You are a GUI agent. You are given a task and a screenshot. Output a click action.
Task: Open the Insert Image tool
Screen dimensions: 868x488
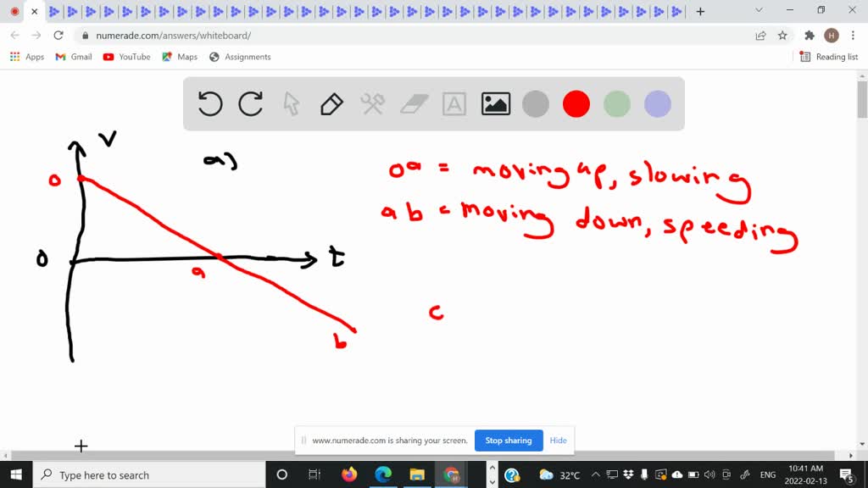tap(495, 103)
